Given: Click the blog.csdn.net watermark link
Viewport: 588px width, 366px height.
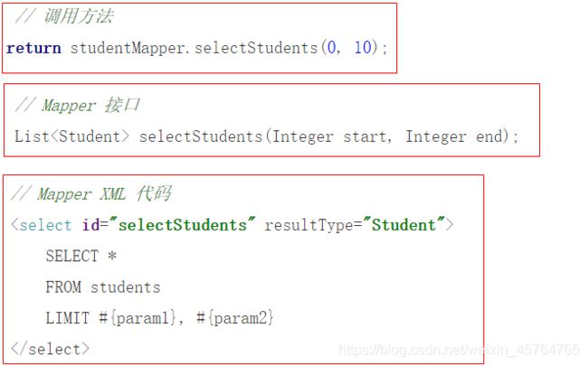Looking at the screenshot, I should [x=459, y=350].
